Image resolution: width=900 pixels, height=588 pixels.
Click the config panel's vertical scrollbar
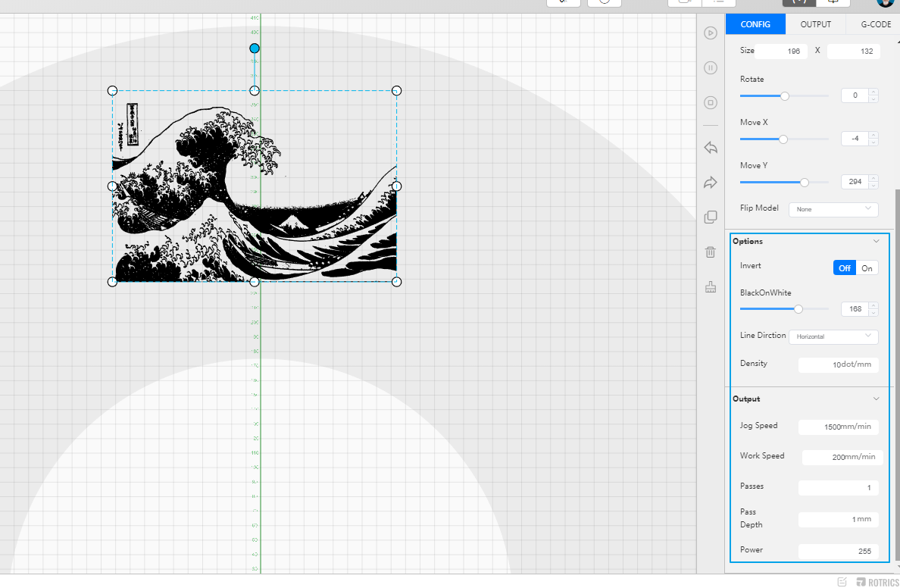[x=896, y=374]
